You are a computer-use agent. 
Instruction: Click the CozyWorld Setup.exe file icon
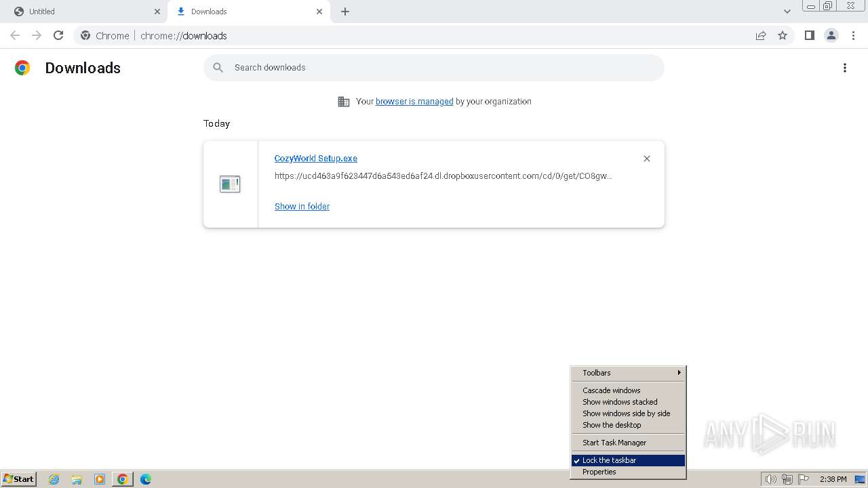point(230,184)
